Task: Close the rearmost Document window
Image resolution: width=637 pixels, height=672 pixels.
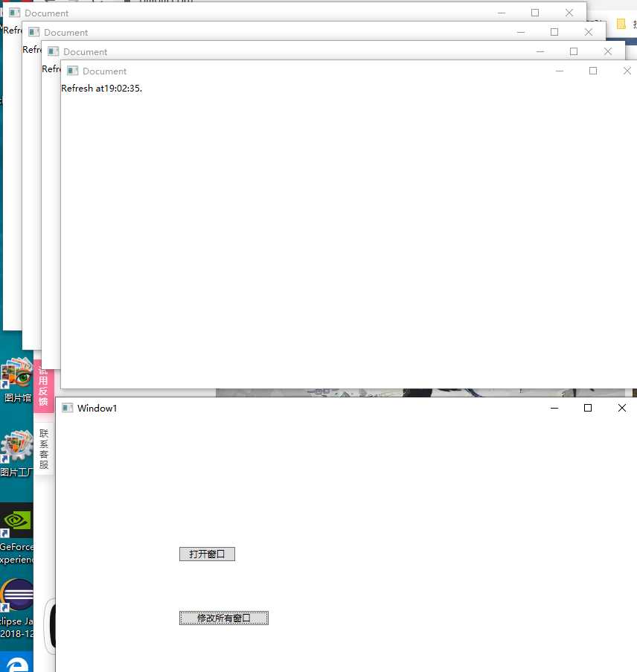Action: click(569, 13)
